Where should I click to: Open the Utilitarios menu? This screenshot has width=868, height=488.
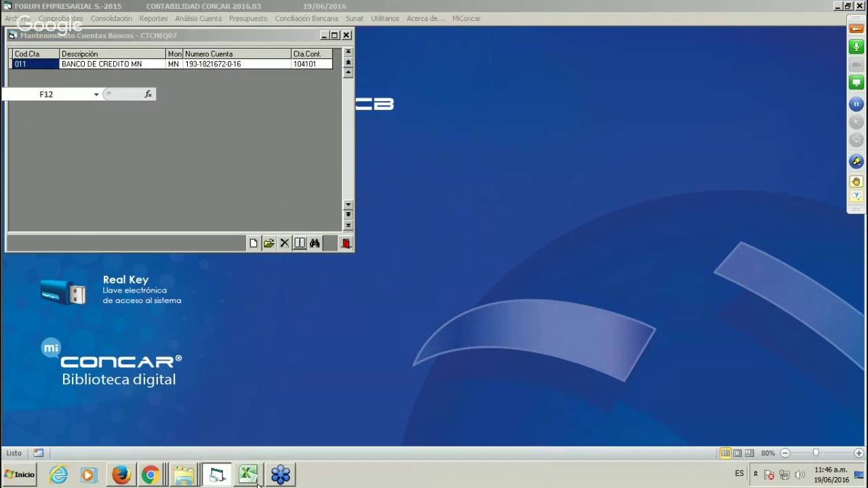385,18
